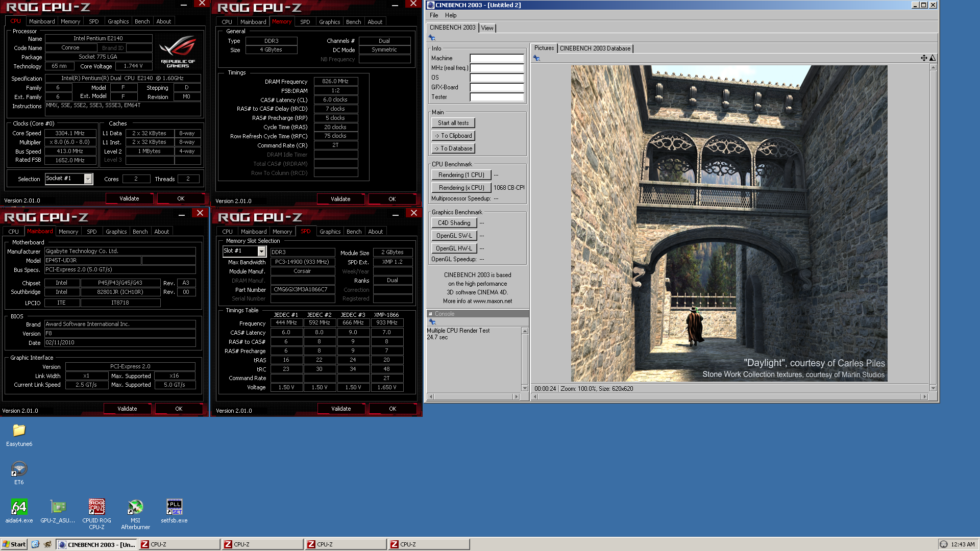Click the picture pane vertical scrollbar down arrow
Viewport: 980px width, 551px height.
coord(933,388)
